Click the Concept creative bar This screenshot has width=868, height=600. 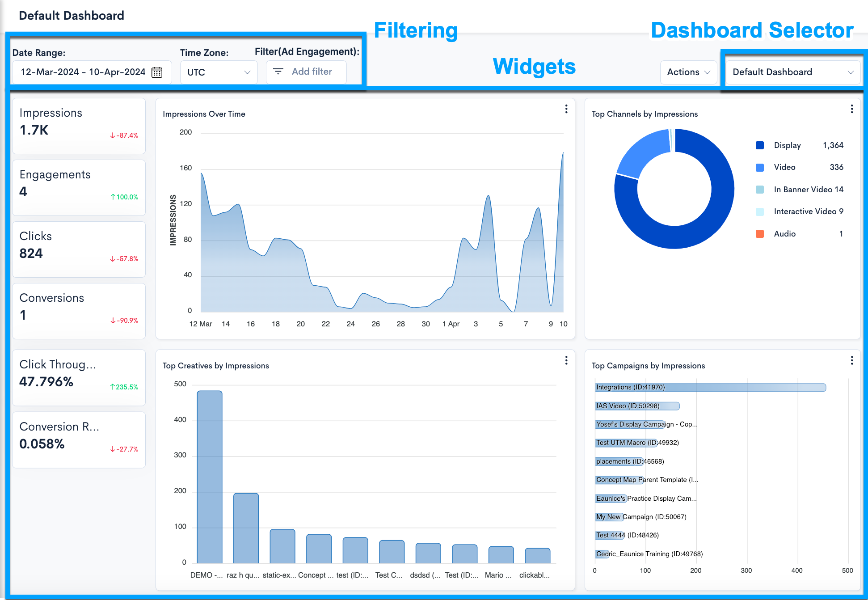coord(319,549)
